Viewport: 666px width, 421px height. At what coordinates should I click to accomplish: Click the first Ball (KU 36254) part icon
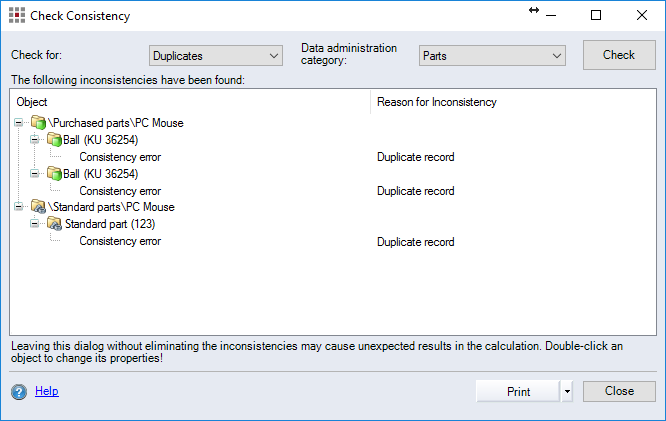(x=55, y=140)
